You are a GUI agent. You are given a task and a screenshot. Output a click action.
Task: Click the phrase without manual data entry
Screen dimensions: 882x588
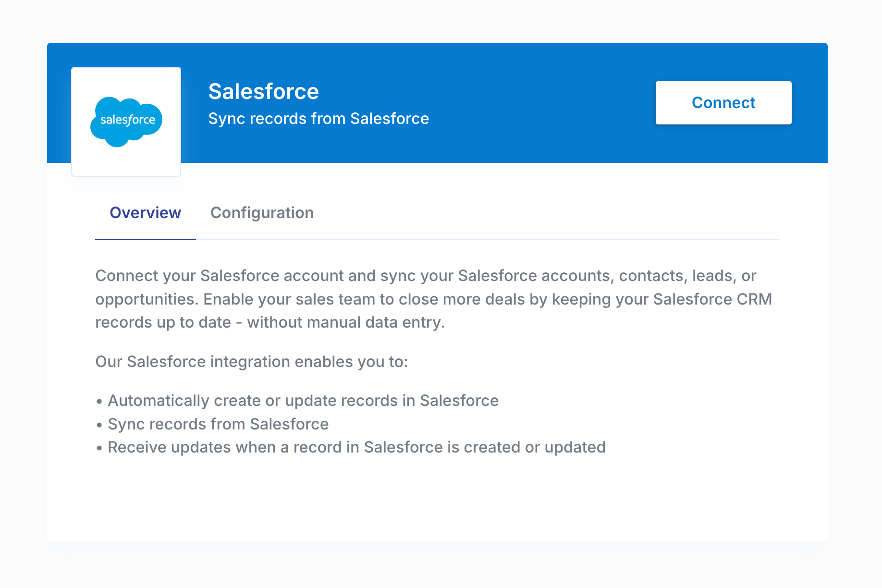(346, 322)
